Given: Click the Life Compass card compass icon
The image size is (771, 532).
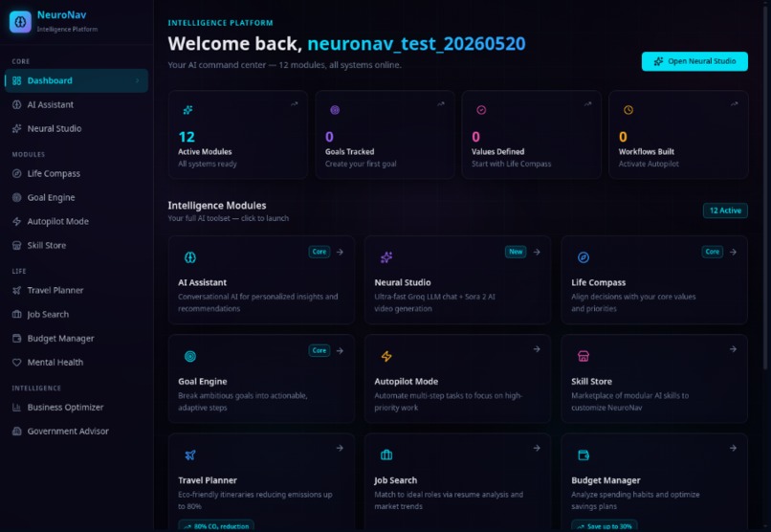Looking at the screenshot, I should [584, 257].
